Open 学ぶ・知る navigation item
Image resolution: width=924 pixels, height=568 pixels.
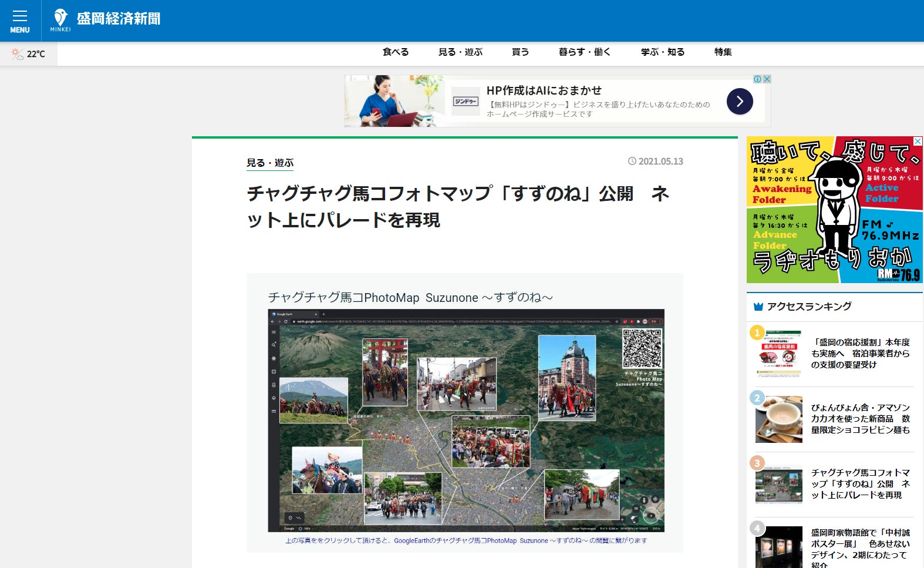(662, 52)
